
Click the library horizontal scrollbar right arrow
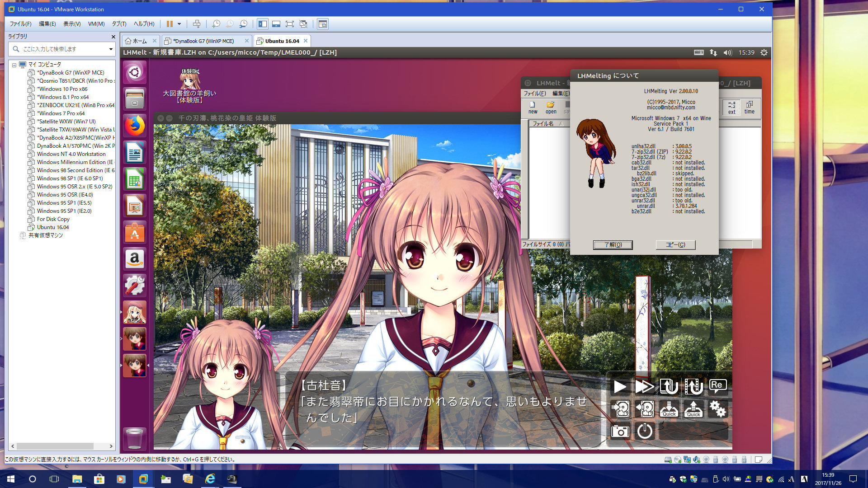click(111, 446)
